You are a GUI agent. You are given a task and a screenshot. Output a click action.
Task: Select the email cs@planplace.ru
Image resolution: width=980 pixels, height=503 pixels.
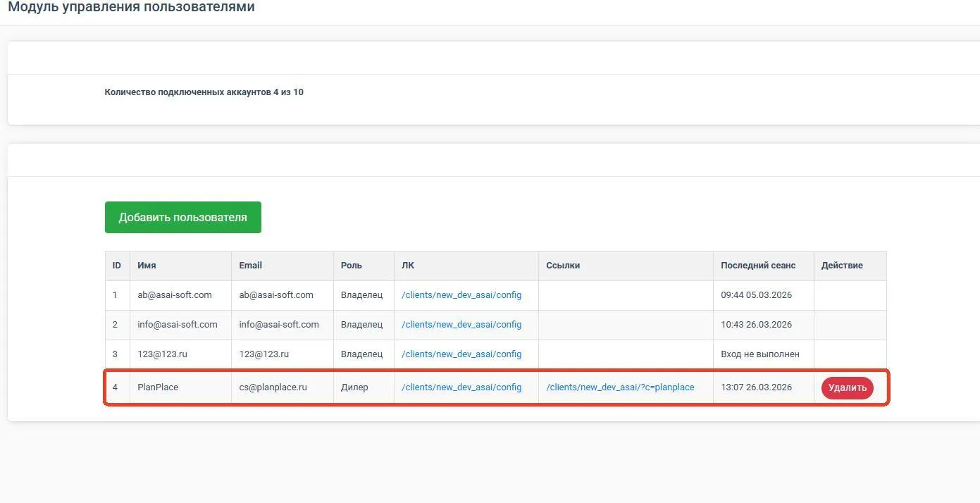tap(273, 387)
